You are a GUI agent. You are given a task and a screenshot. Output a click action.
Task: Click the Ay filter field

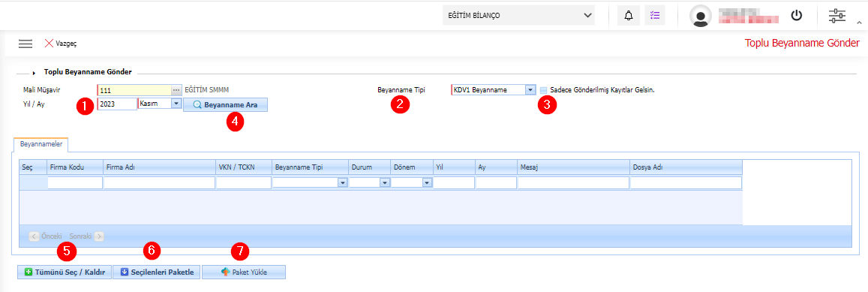coord(496,183)
